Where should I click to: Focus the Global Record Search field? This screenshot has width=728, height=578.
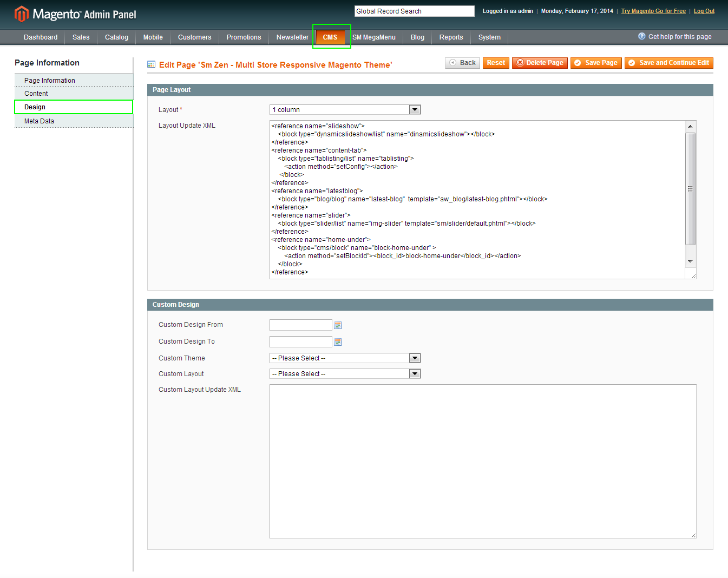pos(415,11)
